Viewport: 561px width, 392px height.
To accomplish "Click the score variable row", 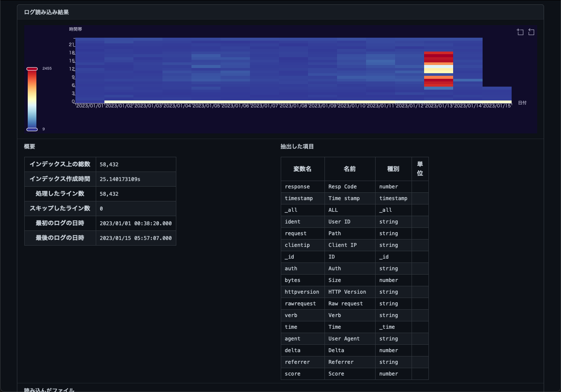I will click(293, 374).
